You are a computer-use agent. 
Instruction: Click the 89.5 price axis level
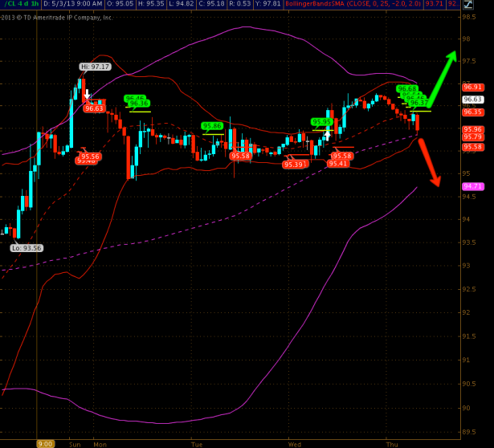coord(469,432)
